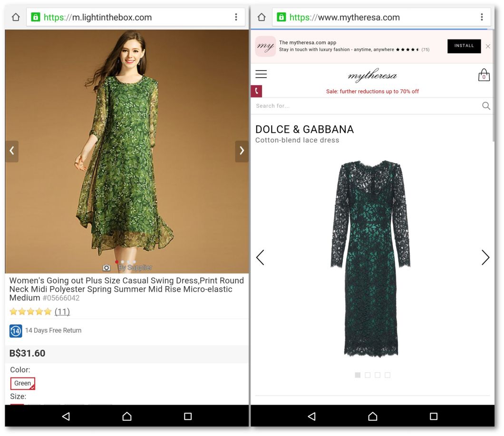Image resolution: width=504 pixels, height=436 pixels.
Task: Tap the INSTALL button for the mytheresa app
Action: [x=464, y=46]
